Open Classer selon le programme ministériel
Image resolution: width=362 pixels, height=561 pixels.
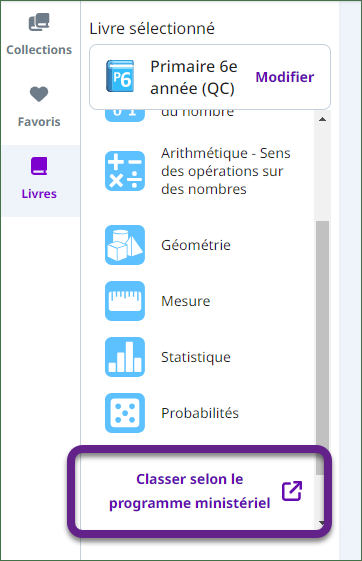(199, 491)
